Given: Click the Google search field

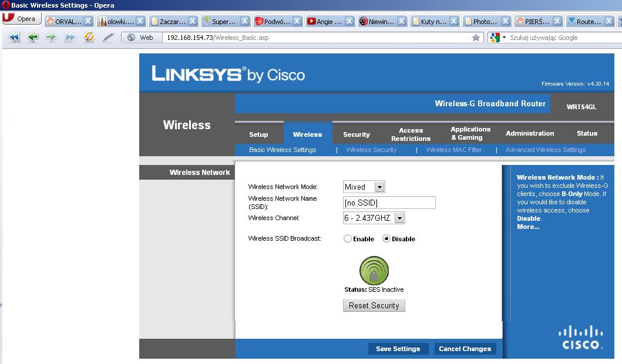Looking at the screenshot, I should (564, 38).
